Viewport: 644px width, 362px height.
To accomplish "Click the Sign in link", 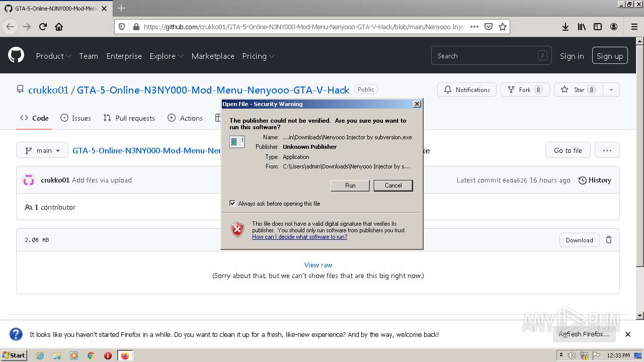I will tap(572, 56).
